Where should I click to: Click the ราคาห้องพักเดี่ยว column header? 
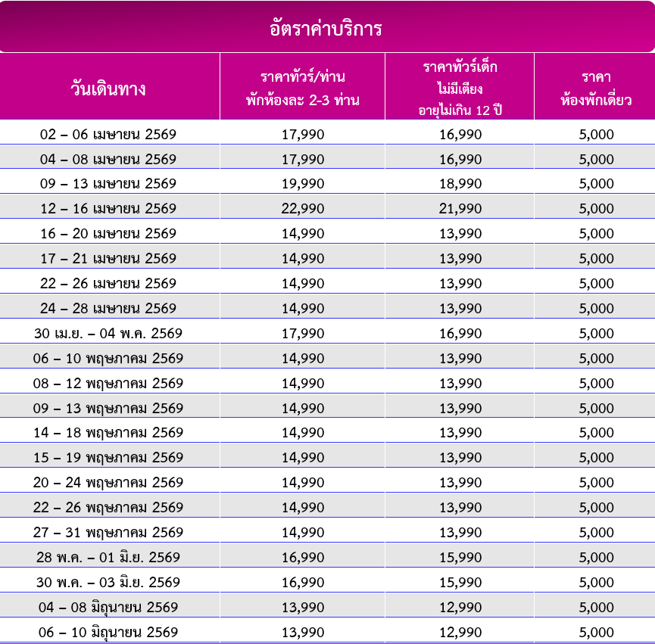(x=596, y=88)
